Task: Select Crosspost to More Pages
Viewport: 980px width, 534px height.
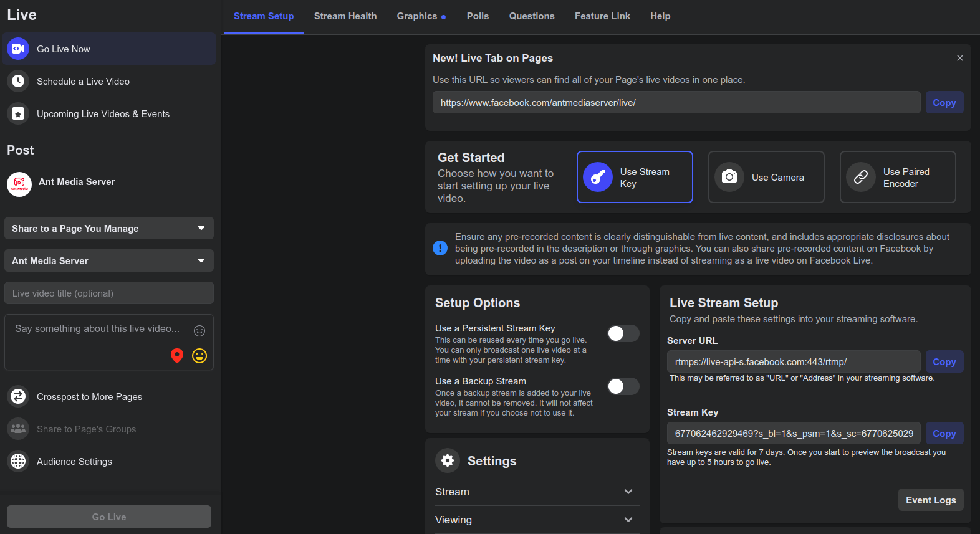Action: tap(109, 396)
